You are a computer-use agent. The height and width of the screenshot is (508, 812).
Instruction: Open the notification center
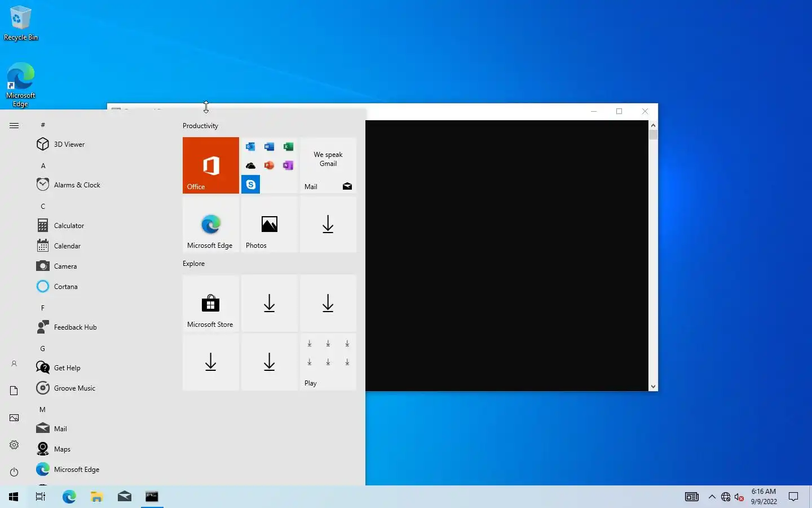point(793,497)
